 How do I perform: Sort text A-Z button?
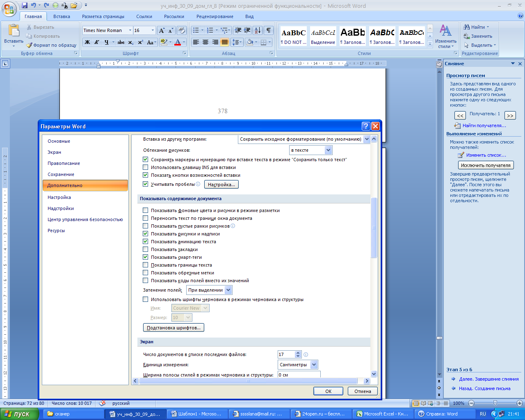tap(258, 30)
